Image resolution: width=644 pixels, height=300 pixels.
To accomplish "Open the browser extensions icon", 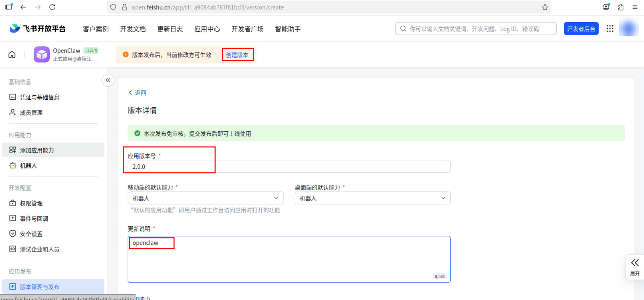I will tap(620, 7).
